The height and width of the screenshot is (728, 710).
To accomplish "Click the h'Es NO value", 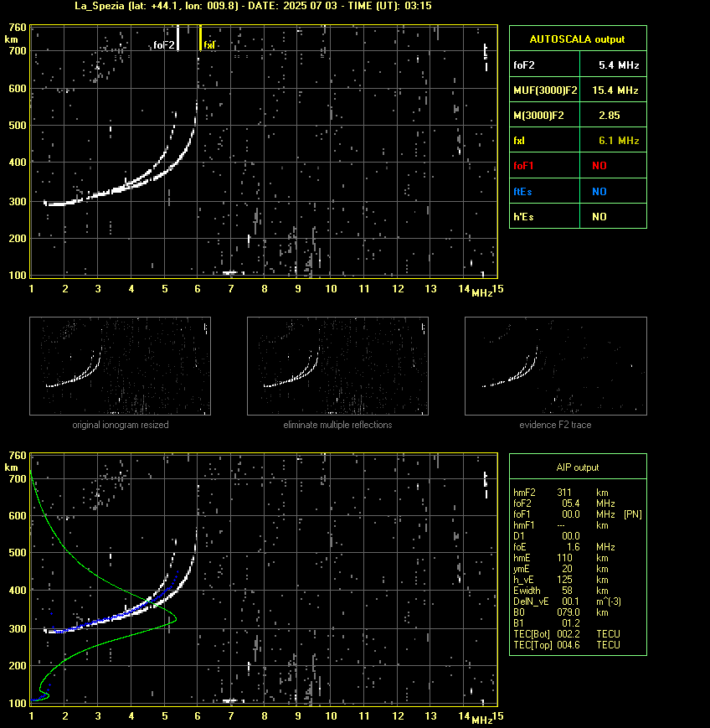I will (x=599, y=216).
